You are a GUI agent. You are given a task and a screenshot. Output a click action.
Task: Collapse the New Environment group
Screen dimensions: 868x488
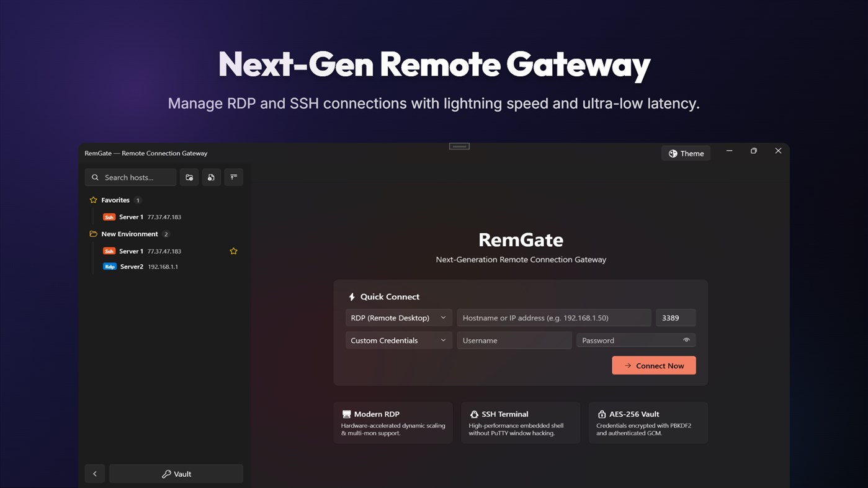[x=130, y=234]
